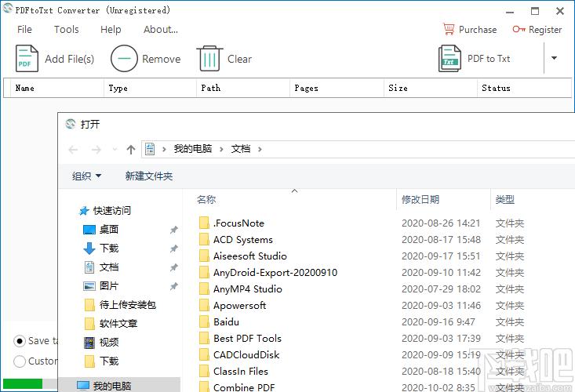Click 文档 in the address breadcrumb
The width and height of the screenshot is (575, 392).
coord(241,149)
